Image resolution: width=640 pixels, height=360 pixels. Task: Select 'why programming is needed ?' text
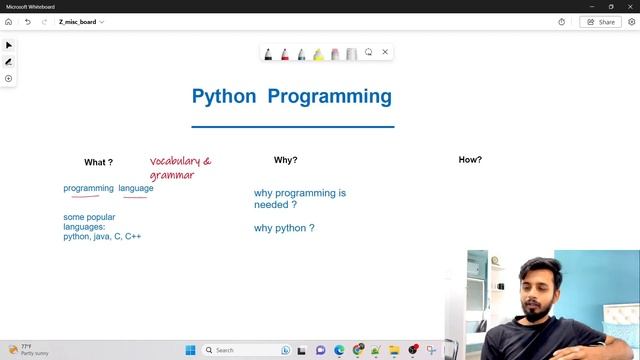[x=300, y=199]
